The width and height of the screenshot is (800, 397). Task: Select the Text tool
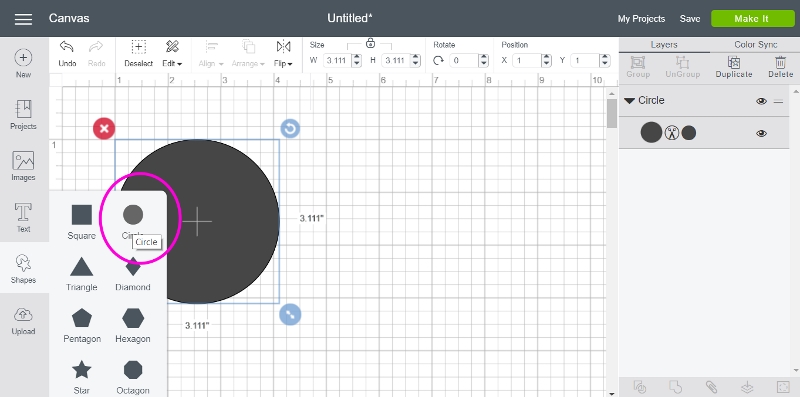(23, 217)
